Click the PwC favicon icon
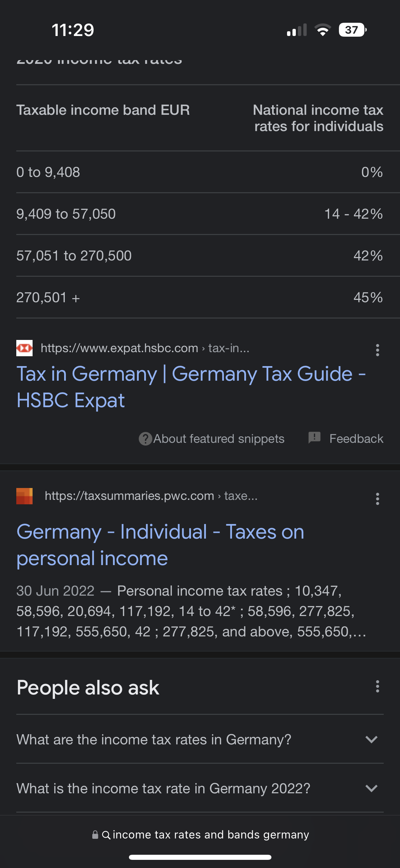Viewport: 400px width, 868px height. coord(24,496)
